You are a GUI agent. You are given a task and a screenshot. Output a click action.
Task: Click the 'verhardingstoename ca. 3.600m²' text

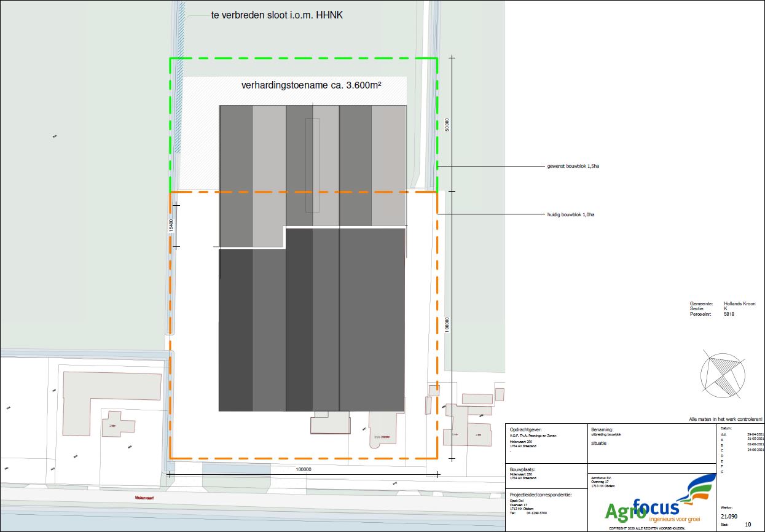312,86
